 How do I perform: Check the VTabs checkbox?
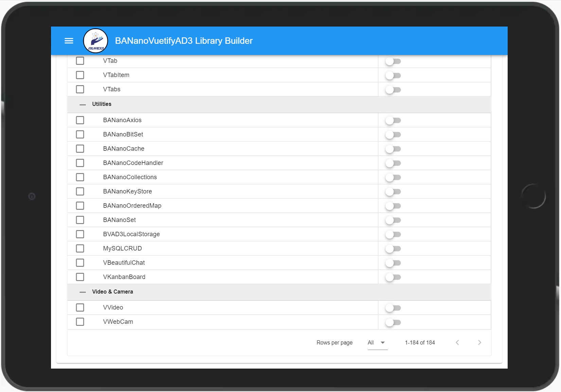(x=80, y=89)
